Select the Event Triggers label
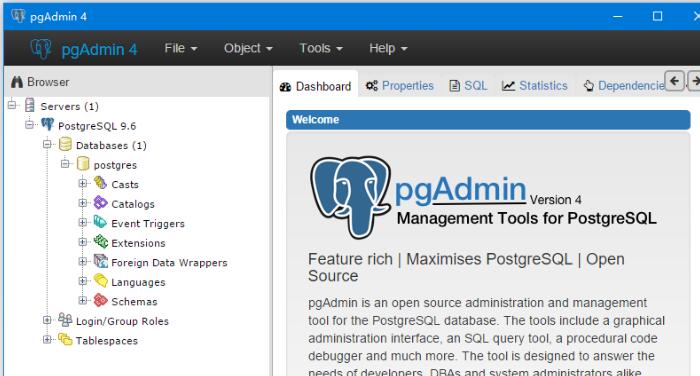This screenshot has height=376, width=700. pos(148,224)
